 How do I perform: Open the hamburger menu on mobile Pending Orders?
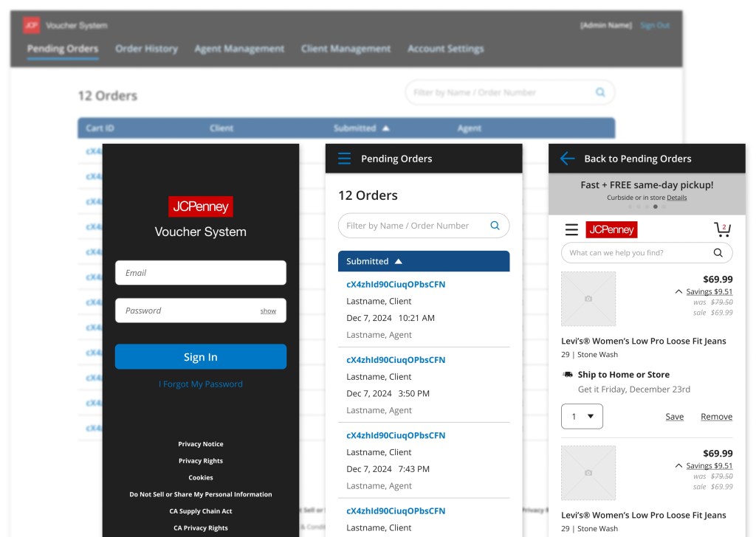(x=344, y=158)
